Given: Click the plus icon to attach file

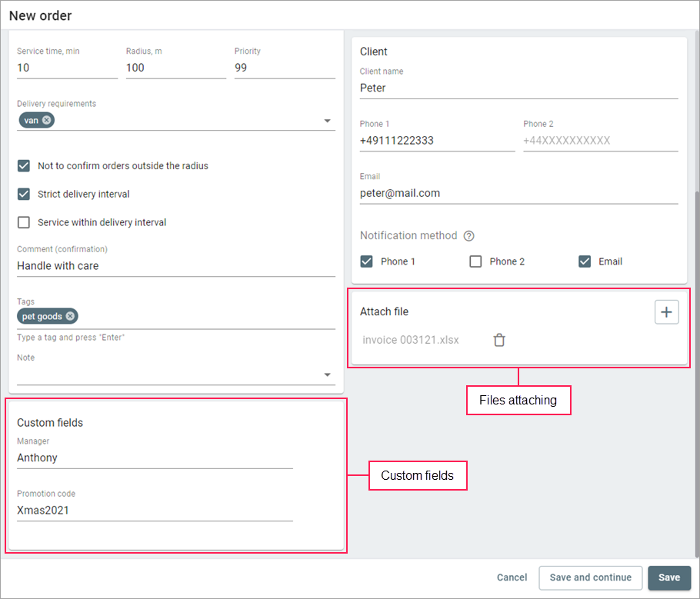Looking at the screenshot, I should [666, 311].
